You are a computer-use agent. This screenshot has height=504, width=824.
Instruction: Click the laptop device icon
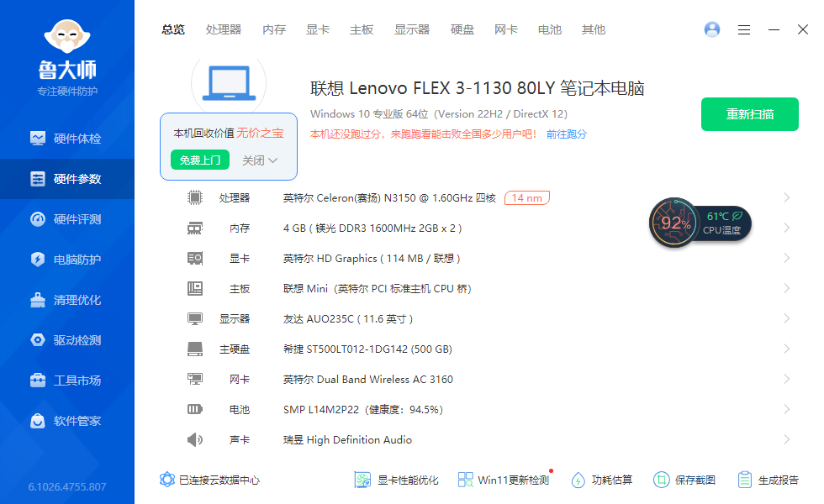(x=229, y=83)
